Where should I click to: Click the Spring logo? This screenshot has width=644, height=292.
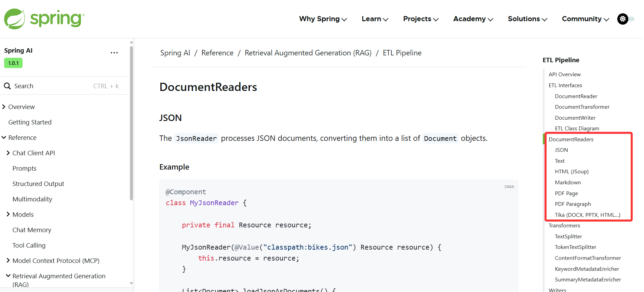pos(44,19)
